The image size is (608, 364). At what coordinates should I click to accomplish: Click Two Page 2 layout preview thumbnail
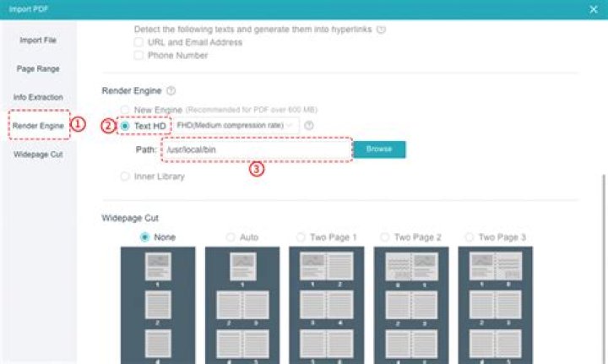(411, 305)
